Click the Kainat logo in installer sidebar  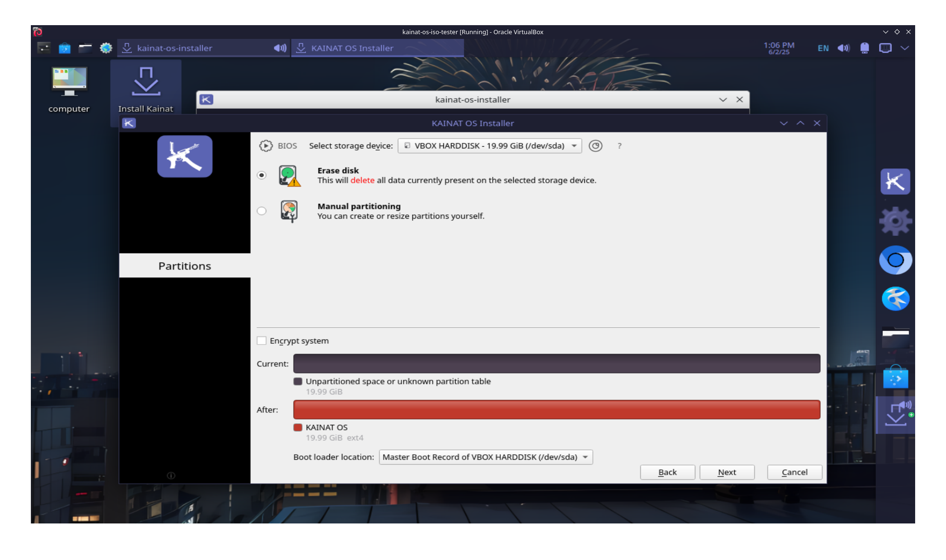click(x=185, y=157)
